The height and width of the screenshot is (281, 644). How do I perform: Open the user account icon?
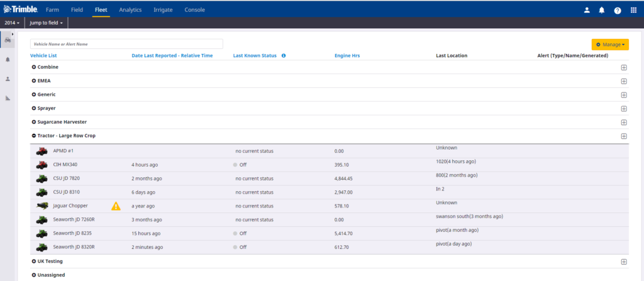tap(587, 10)
